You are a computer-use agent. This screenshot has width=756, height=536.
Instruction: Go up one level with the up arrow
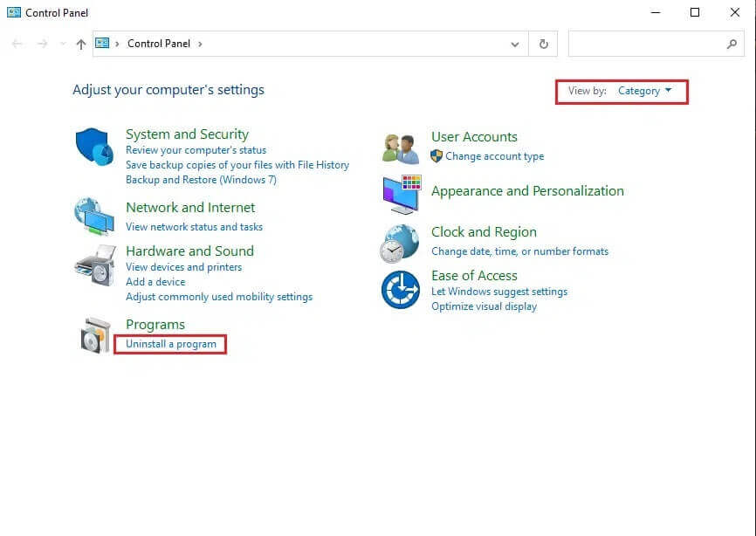(x=81, y=45)
